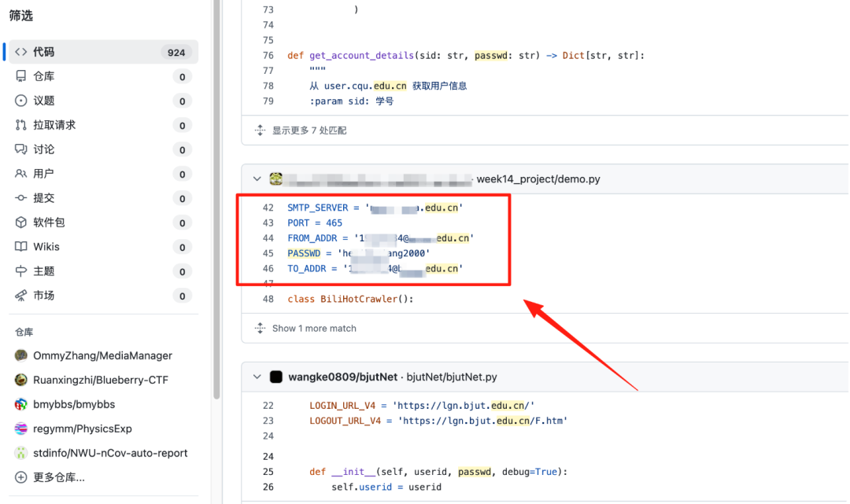Image resolution: width=850 pixels, height=504 pixels.
Task: Select the 讨论 discussions filter
Action: [x=103, y=149]
